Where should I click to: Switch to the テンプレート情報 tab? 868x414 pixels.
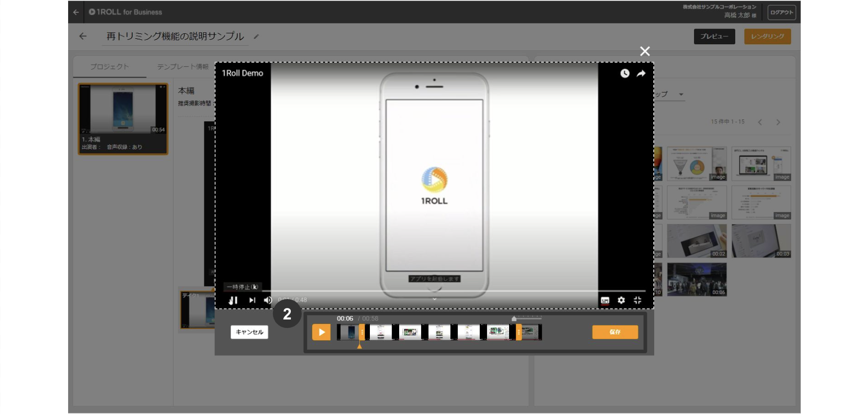pos(183,67)
